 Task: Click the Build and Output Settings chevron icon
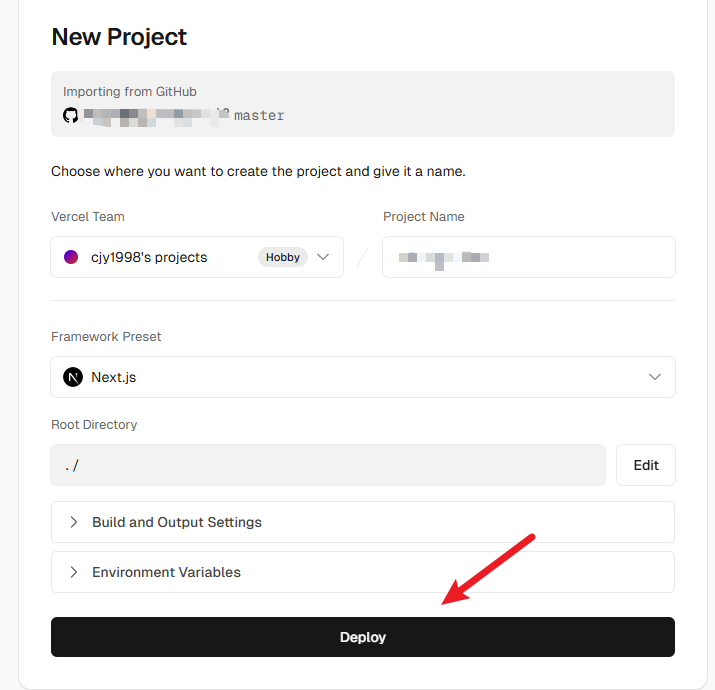(x=73, y=522)
